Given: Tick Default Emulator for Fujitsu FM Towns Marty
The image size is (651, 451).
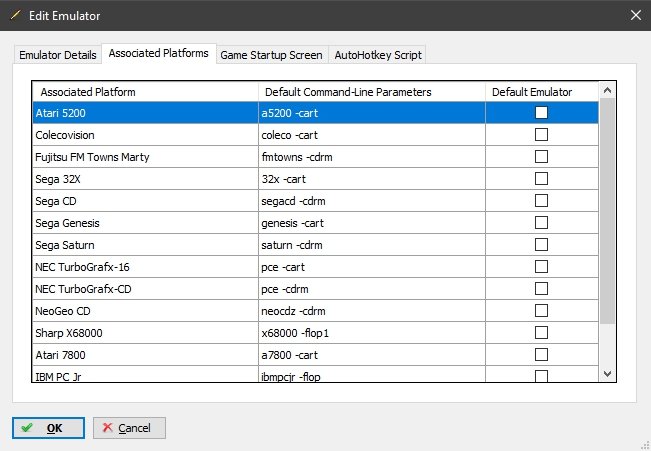Looking at the screenshot, I should coord(541,157).
